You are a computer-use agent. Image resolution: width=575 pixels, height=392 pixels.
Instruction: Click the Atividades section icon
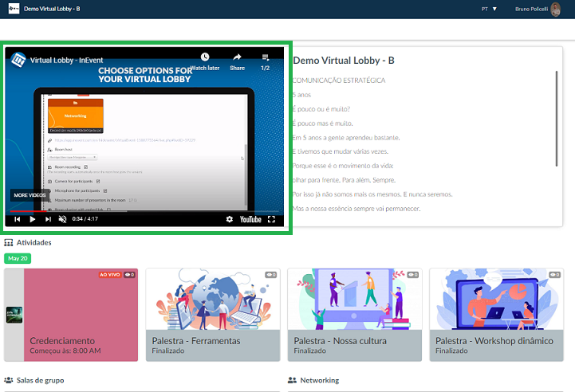[9, 242]
